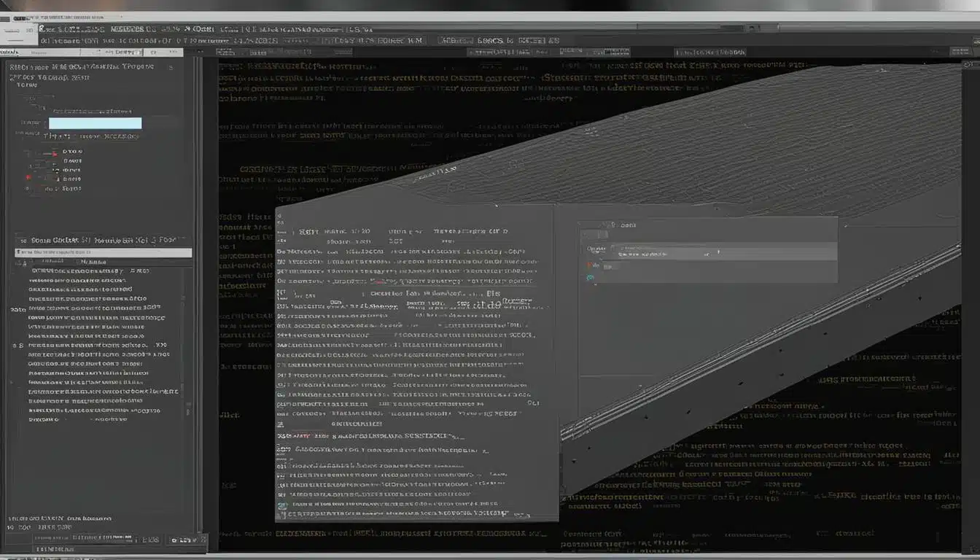Click the red arrow marker in left panel list
Image resolution: width=980 pixels, height=560 pixels.
(55, 155)
